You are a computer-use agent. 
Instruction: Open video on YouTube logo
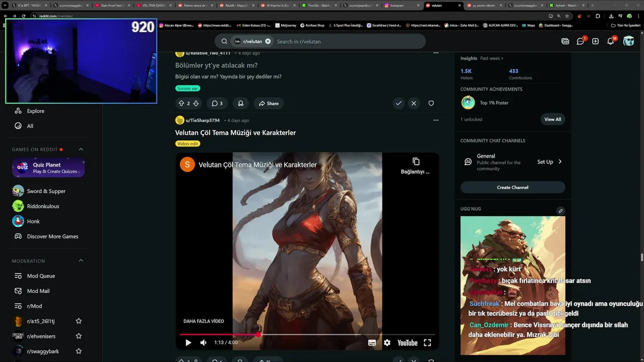(407, 342)
